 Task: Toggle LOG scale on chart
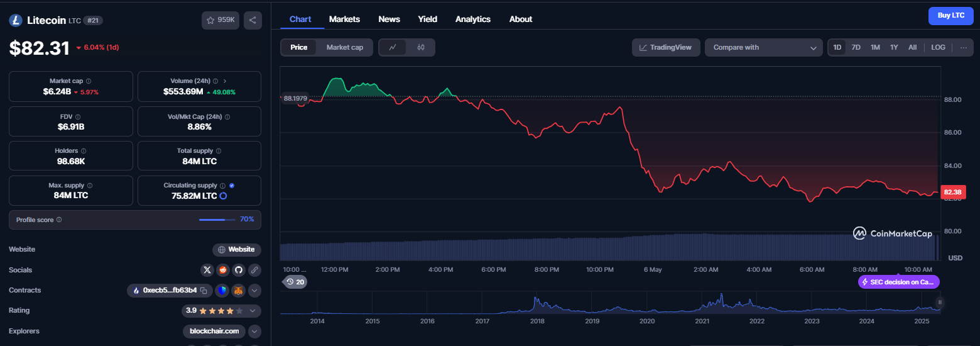click(938, 47)
